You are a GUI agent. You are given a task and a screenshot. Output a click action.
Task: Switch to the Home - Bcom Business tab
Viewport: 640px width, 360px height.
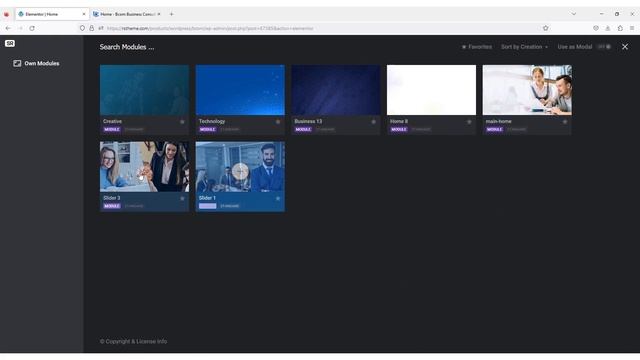[127, 14]
